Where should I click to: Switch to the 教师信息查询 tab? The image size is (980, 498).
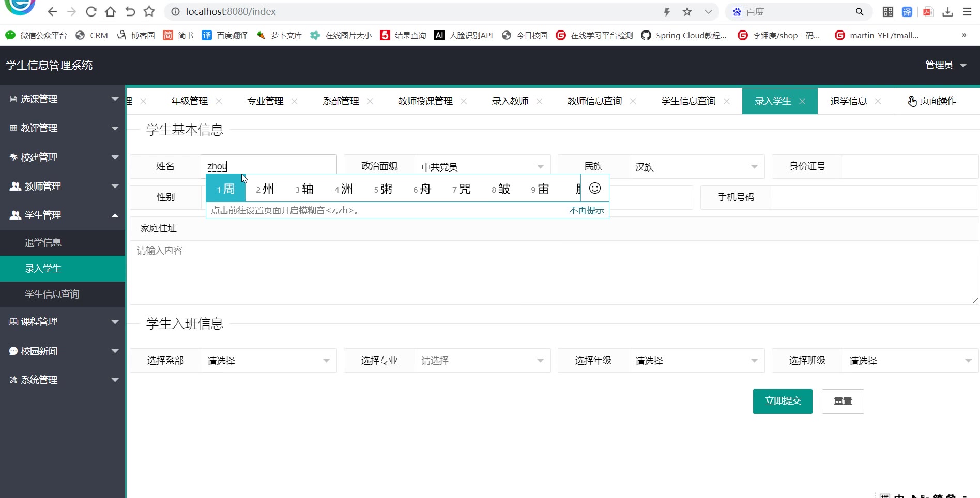click(594, 101)
